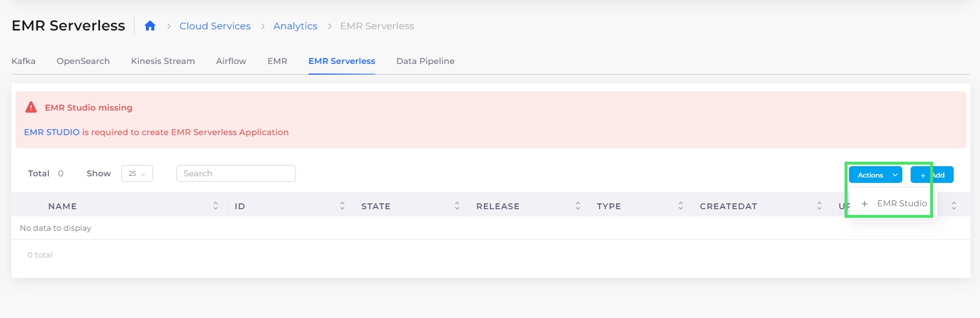Screen dimensions: 980x318
Task: Go to the home page icon
Action: [x=150, y=26]
